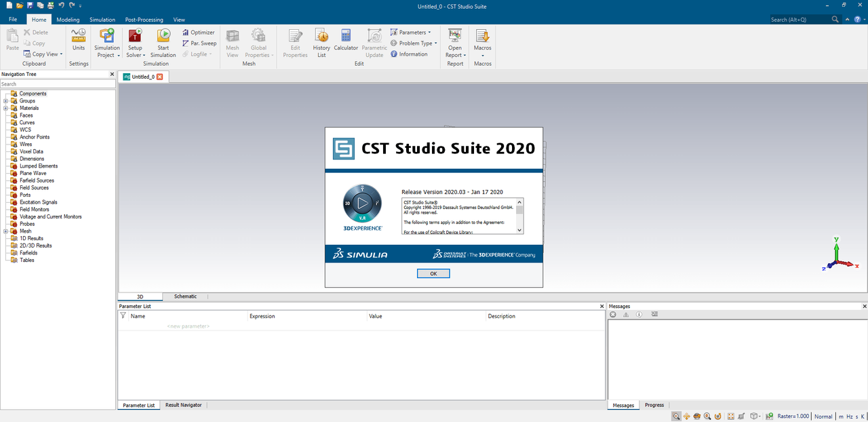Screen dimensions: 868x422
Task: Select Components in the navigation tree
Action: [x=33, y=94]
